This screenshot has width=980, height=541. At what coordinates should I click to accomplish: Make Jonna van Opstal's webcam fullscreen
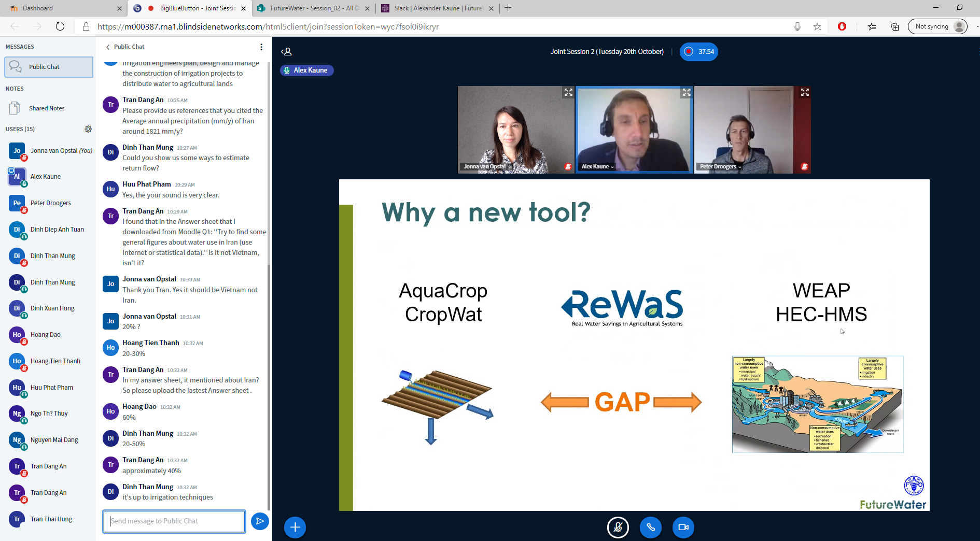tap(568, 92)
